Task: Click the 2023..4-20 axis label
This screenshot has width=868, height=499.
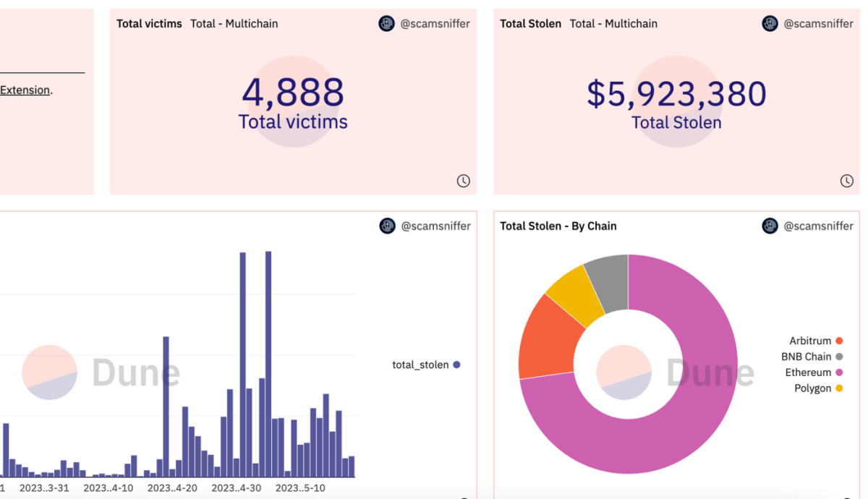Action: click(x=172, y=488)
